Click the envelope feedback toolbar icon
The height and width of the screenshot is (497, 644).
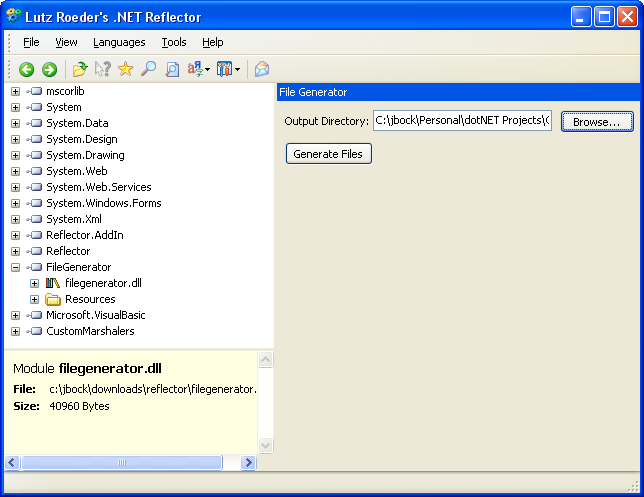262,69
